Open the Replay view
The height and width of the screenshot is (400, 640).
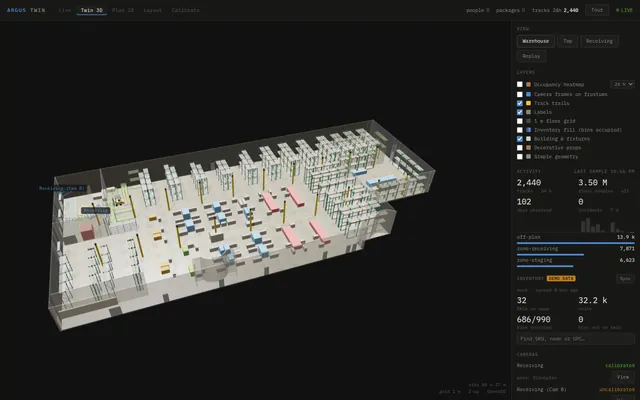point(531,56)
